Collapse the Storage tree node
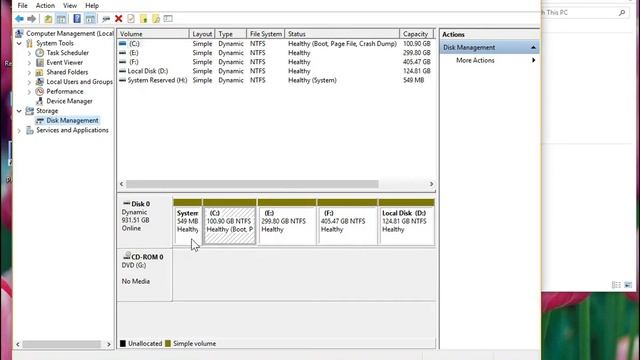 click(19, 111)
